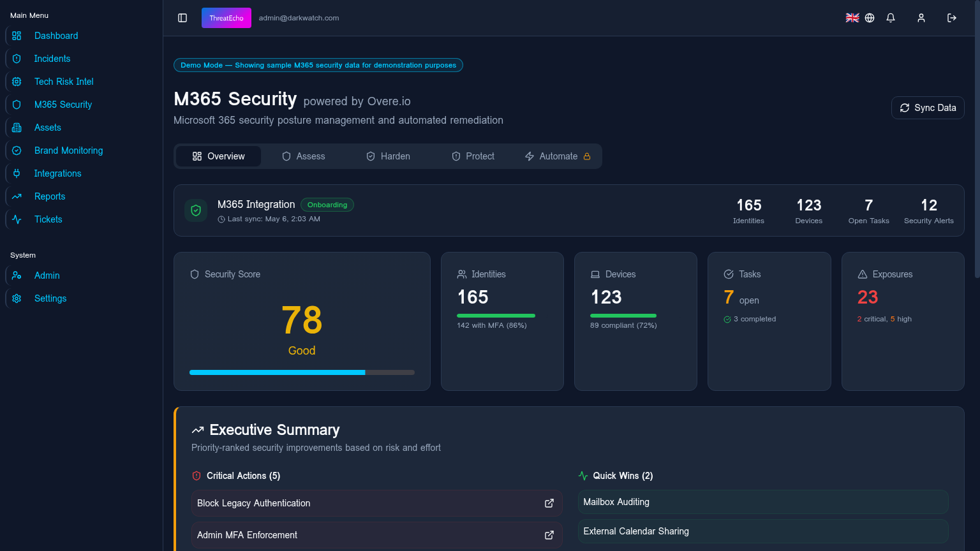This screenshot has height=551, width=980.
Task: Open Reports menu item
Action: click(50, 196)
